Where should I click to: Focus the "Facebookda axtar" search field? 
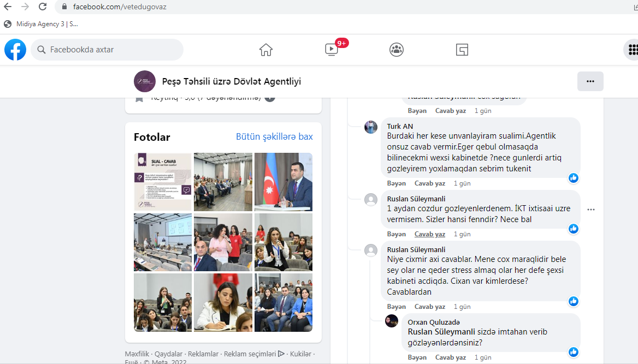[107, 50]
